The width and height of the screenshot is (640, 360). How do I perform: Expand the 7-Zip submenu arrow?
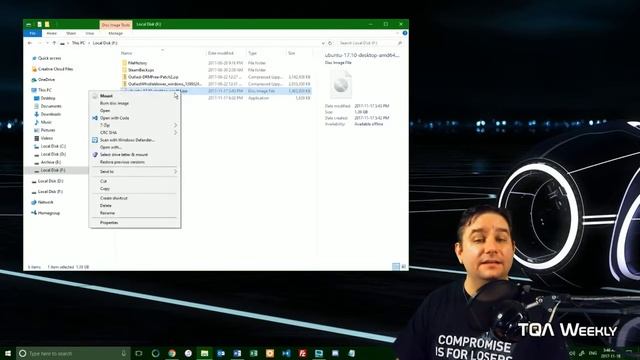[176, 125]
